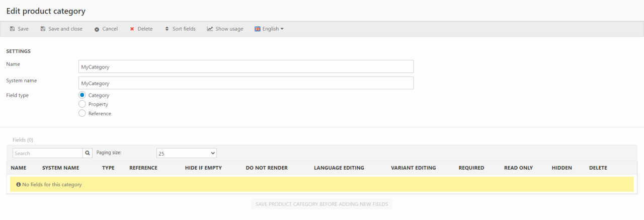
Task: Select the Reference field type option
Action: tap(82, 113)
